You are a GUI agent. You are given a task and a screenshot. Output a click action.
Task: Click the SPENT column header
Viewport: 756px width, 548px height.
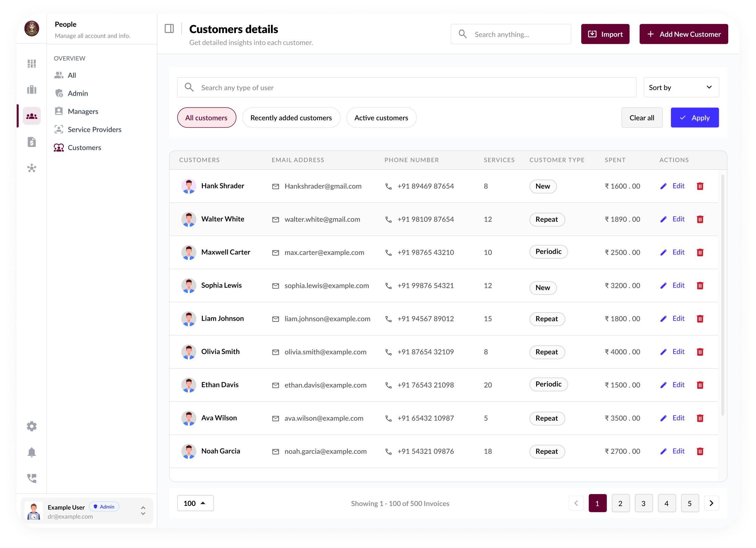[x=615, y=160]
